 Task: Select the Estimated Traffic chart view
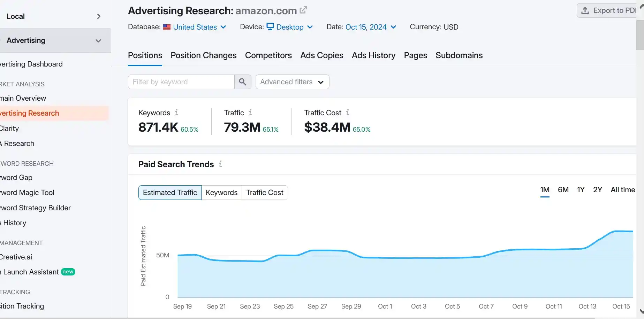click(170, 193)
